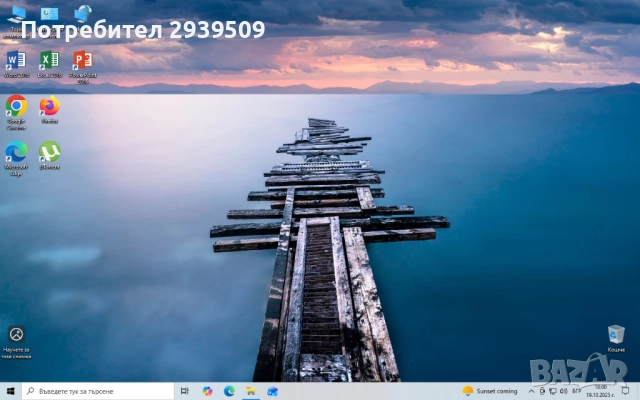Select the PowerPoint 2016 shortcut
Viewport: 640px width, 400px height.
(x=83, y=67)
